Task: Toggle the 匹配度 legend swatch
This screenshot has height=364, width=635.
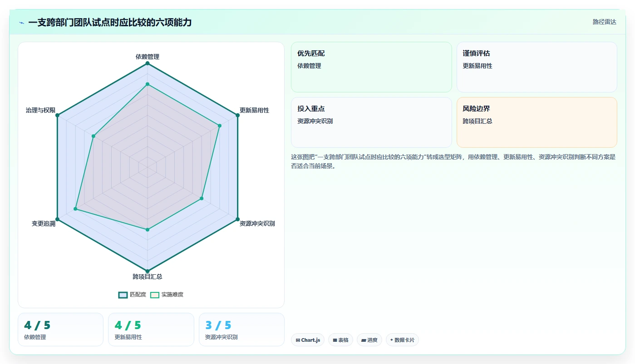Action: pyautogui.click(x=123, y=295)
